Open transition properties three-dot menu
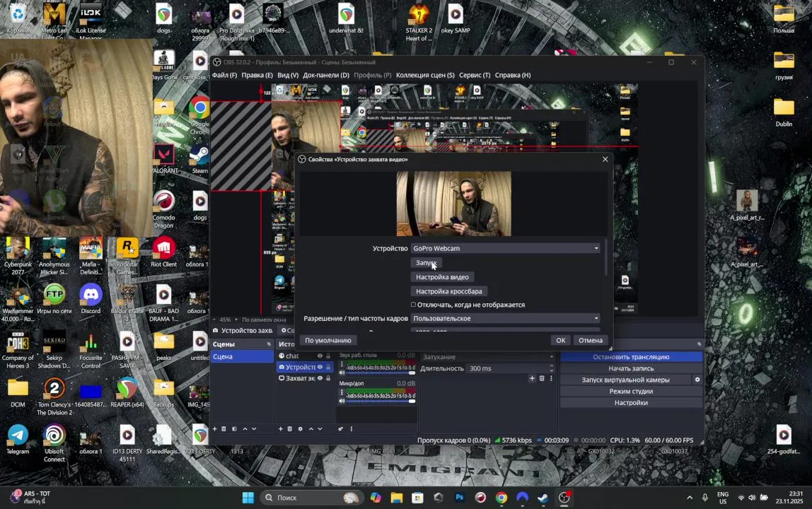This screenshot has width=812, height=509. 551,378
